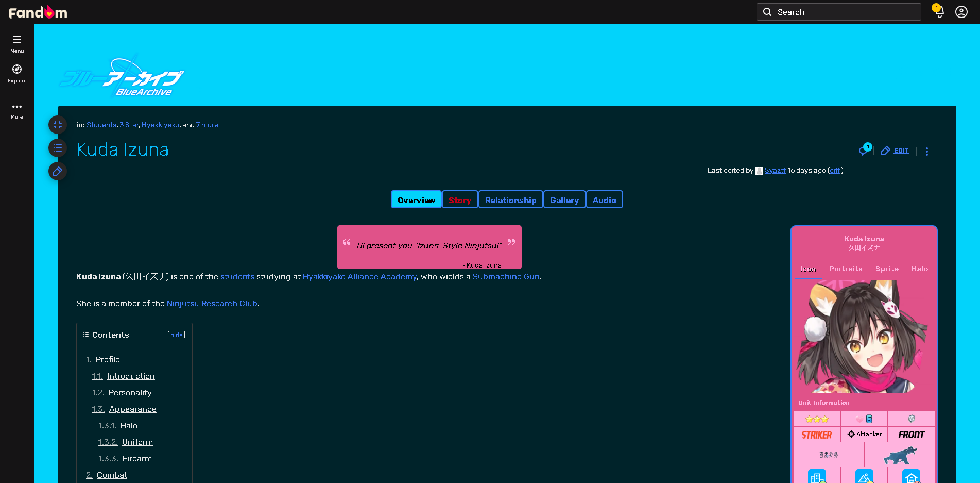Jump to Combat in Contents
This screenshot has width=980, height=483.
point(112,475)
